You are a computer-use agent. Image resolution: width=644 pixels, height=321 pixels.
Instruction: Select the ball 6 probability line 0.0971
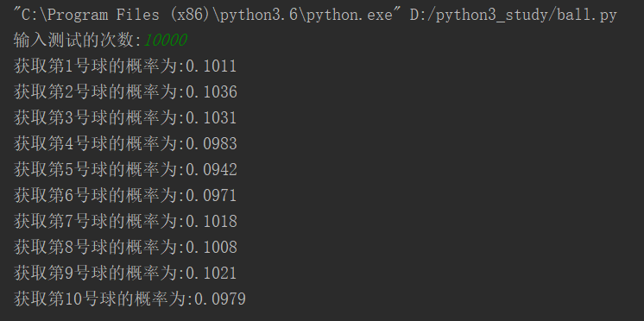(125, 195)
